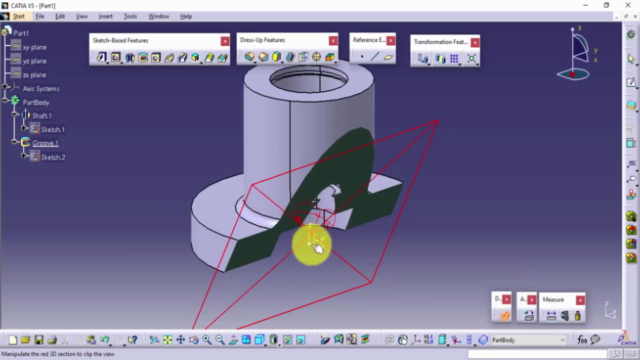Image resolution: width=640 pixels, height=360 pixels.
Task: Click the Zoom Out icon
Action: 220,340
